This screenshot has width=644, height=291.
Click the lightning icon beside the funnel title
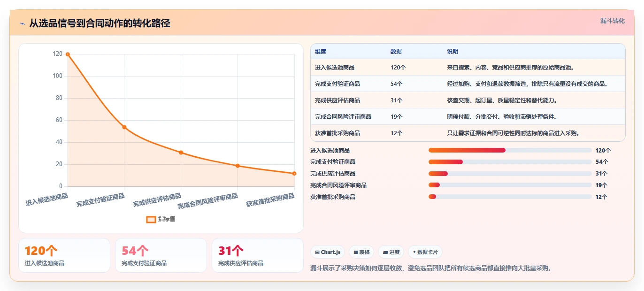23,23
